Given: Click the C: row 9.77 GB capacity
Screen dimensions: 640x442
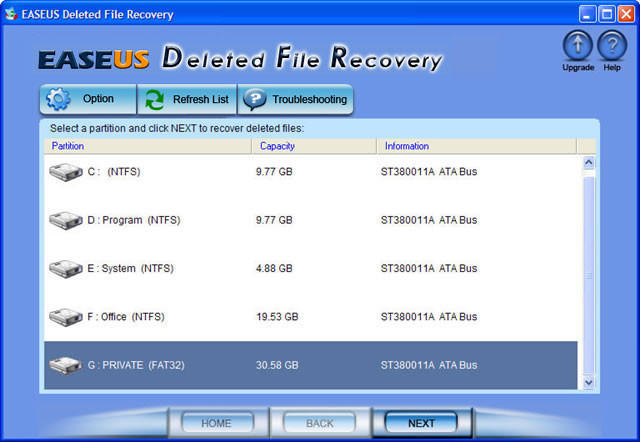Looking at the screenshot, I should coord(274,172).
